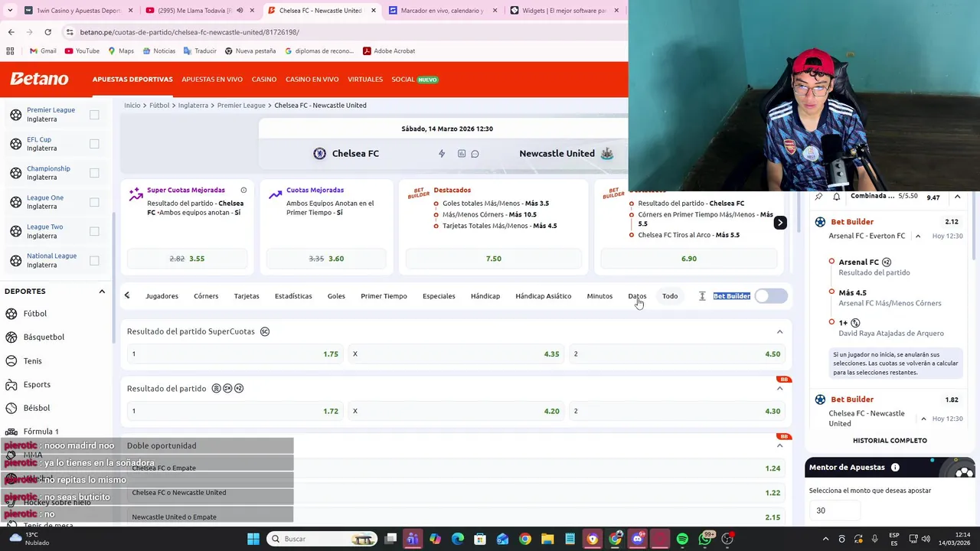Viewport: 980px width, 551px height.
Task: Click the browser address bar URL
Action: (189, 32)
